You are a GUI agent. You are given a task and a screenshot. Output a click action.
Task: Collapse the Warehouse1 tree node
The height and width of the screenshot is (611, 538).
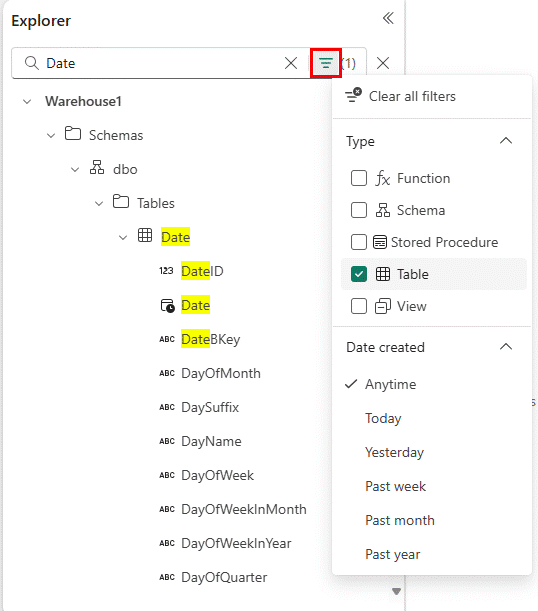pyautogui.click(x=27, y=102)
